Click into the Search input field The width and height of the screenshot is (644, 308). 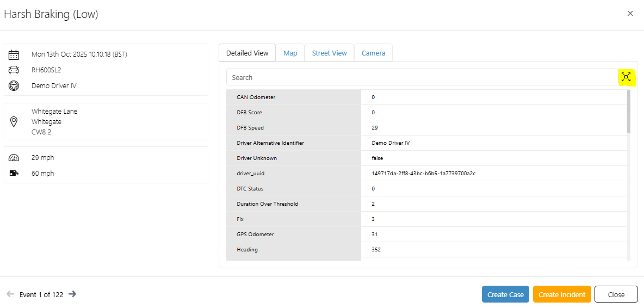click(422, 77)
